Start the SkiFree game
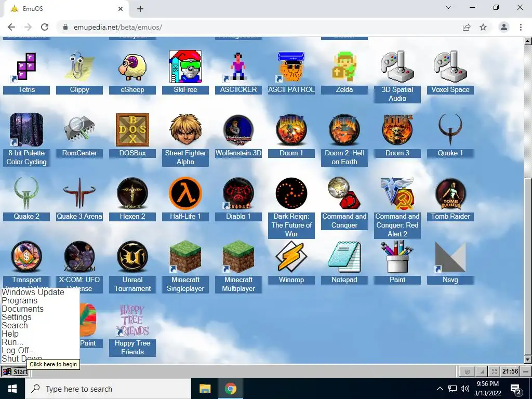532x399 pixels. (x=185, y=67)
